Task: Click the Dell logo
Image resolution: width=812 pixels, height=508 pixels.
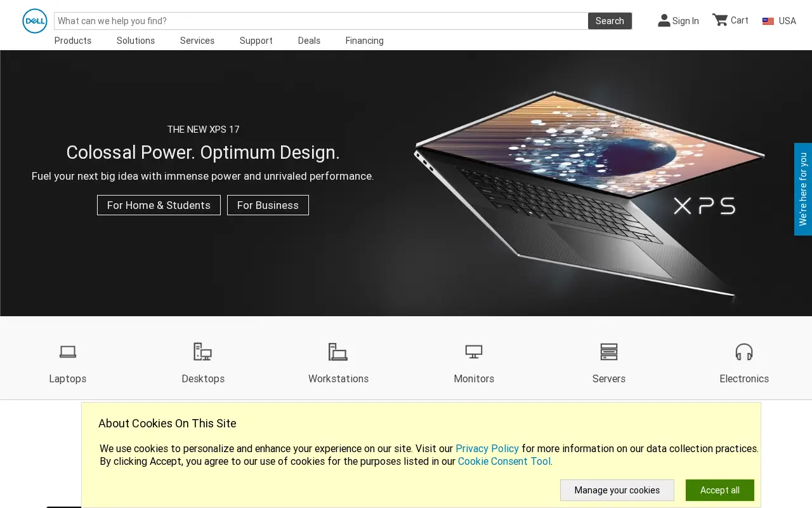Action: pos(35,21)
